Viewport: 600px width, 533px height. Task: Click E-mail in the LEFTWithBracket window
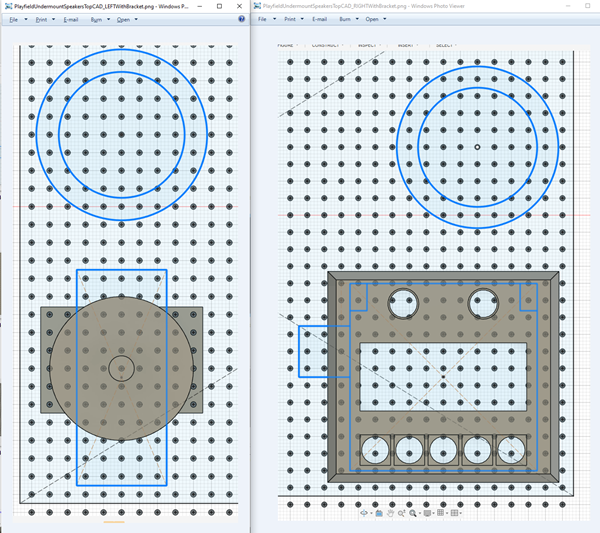coord(71,20)
